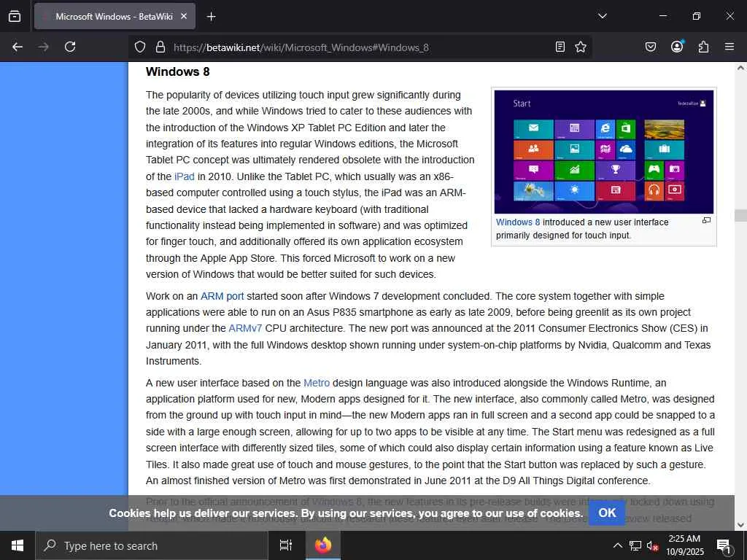
Task: Open extensions puzzle icon
Action: 703,47
